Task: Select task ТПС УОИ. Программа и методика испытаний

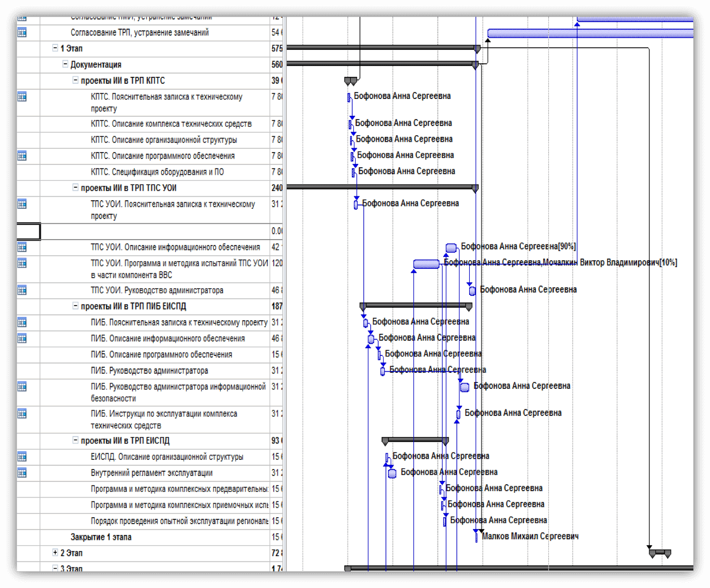Action: click(179, 269)
